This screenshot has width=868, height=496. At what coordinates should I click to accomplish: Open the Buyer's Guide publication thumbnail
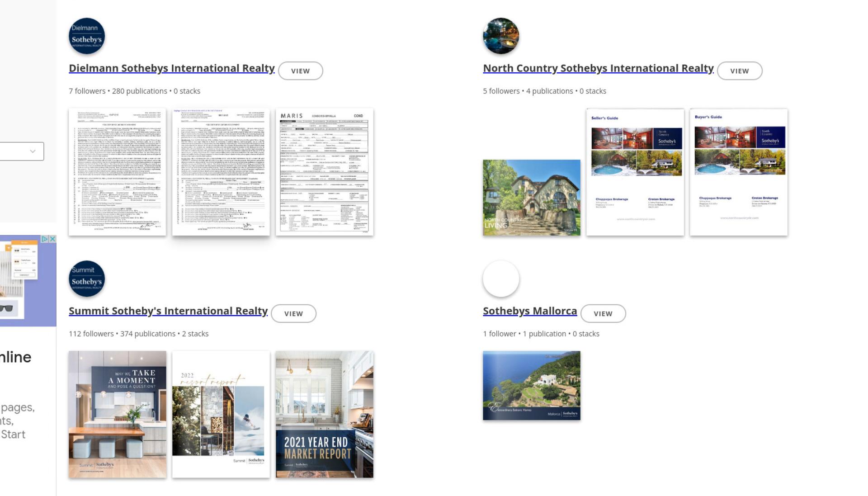pos(739,172)
